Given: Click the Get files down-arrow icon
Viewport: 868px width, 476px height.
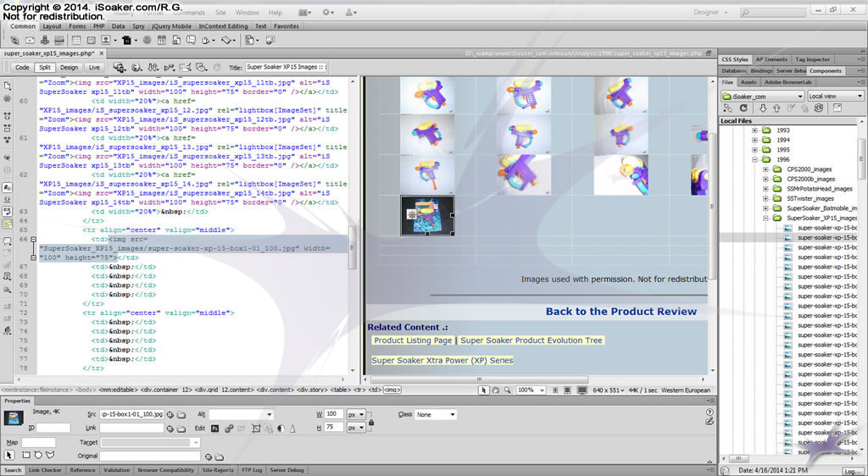Looking at the screenshot, I should (x=763, y=108).
